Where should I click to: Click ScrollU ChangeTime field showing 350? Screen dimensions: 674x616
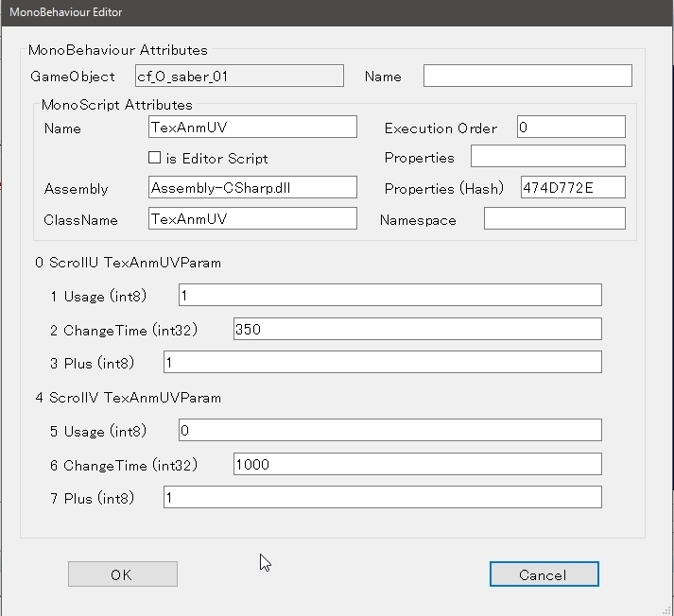418,329
